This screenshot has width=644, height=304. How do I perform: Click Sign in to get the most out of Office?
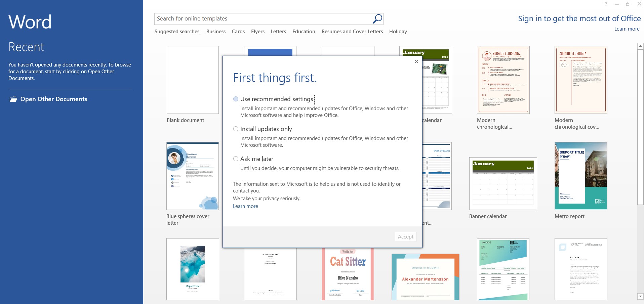(x=579, y=18)
